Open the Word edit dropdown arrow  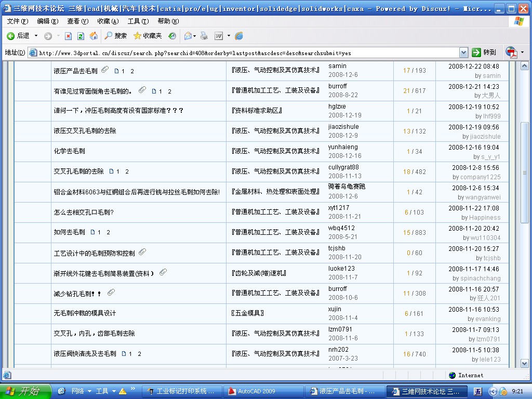[x=229, y=36]
